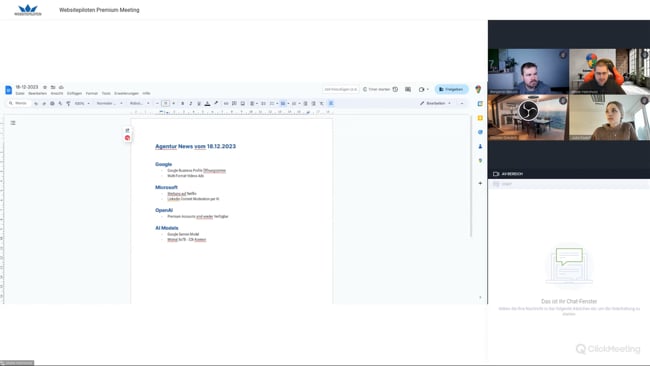Screen dimensions: 650x366
Task: Toggle italic formatting
Action: [191, 103]
